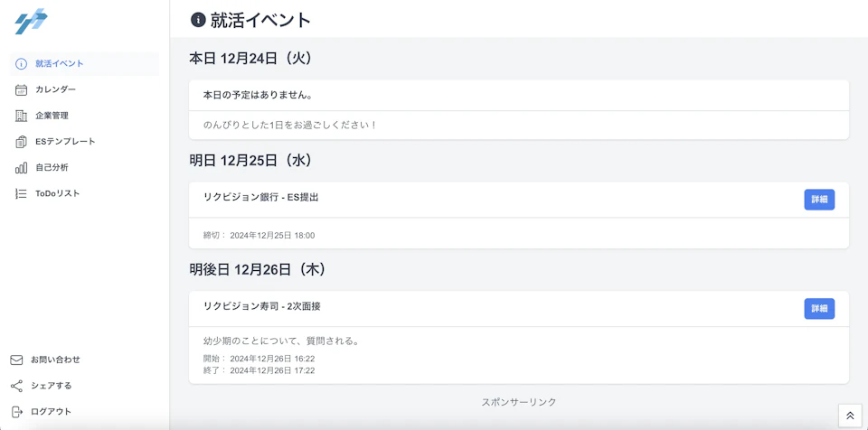
Task: Click the スポンサーリンク label
Action: coord(519,402)
